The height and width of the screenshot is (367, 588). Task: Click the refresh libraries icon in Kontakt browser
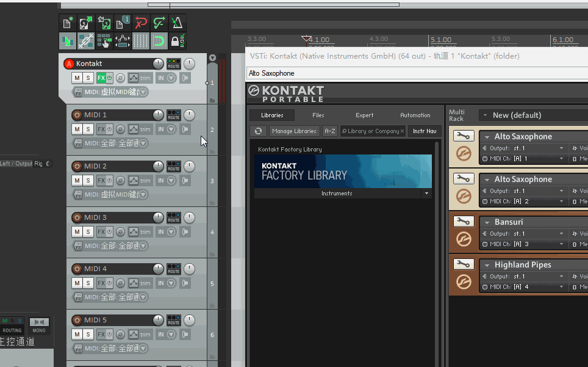(259, 131)
